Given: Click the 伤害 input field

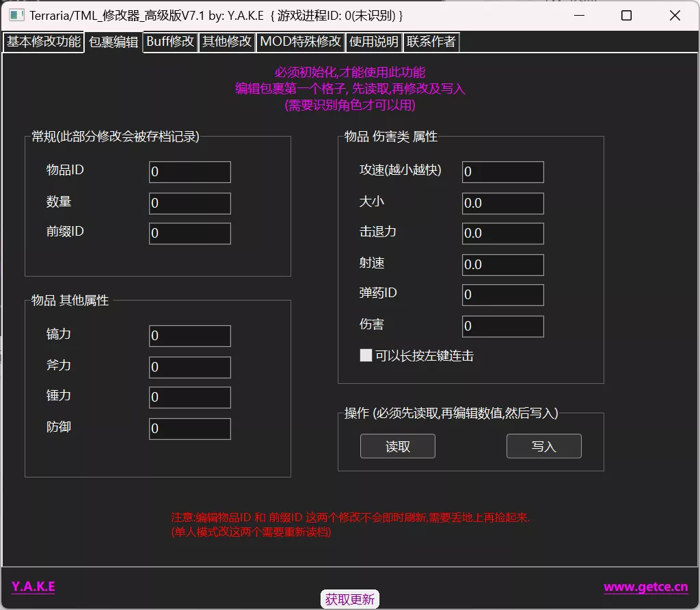Looking at the screenshot, I should [x=502, y=327].
